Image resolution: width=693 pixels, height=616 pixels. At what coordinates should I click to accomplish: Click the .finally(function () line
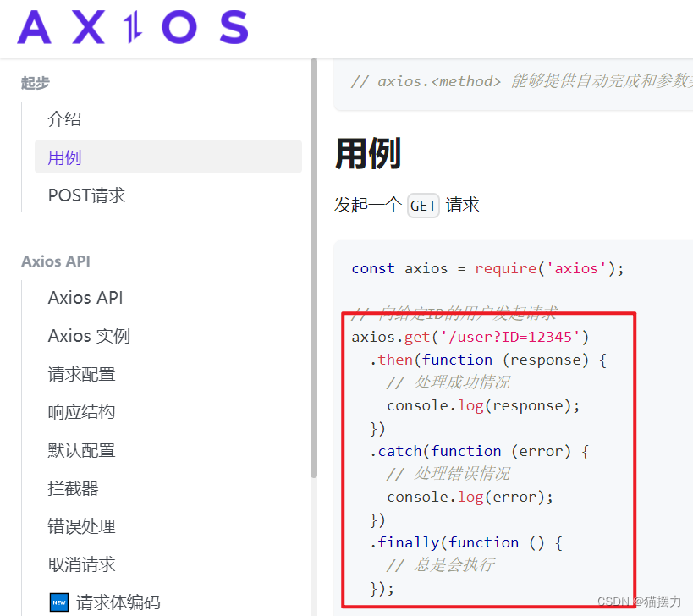tap(466, 542)
